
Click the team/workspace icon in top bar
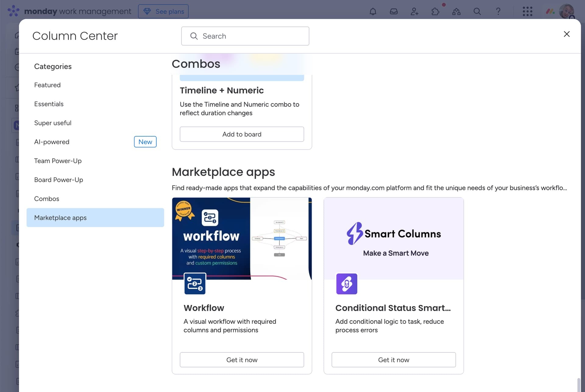[456, 12]
